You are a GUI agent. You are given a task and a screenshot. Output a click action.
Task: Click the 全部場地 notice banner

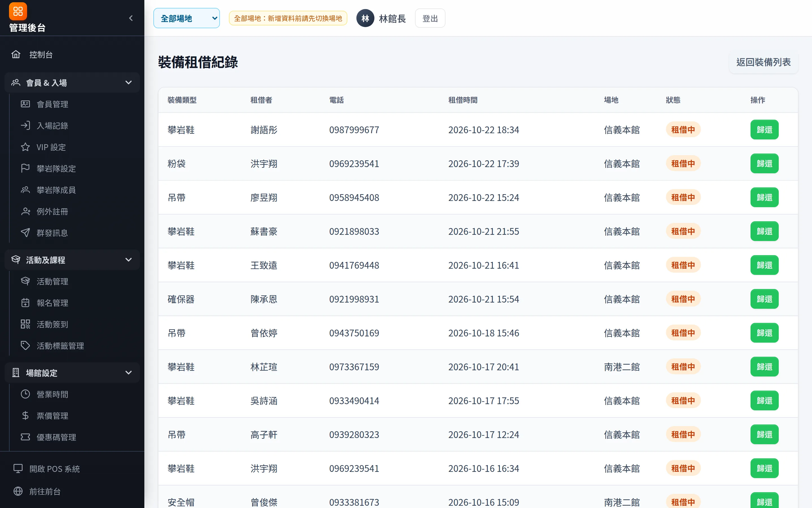coord(288,18)
